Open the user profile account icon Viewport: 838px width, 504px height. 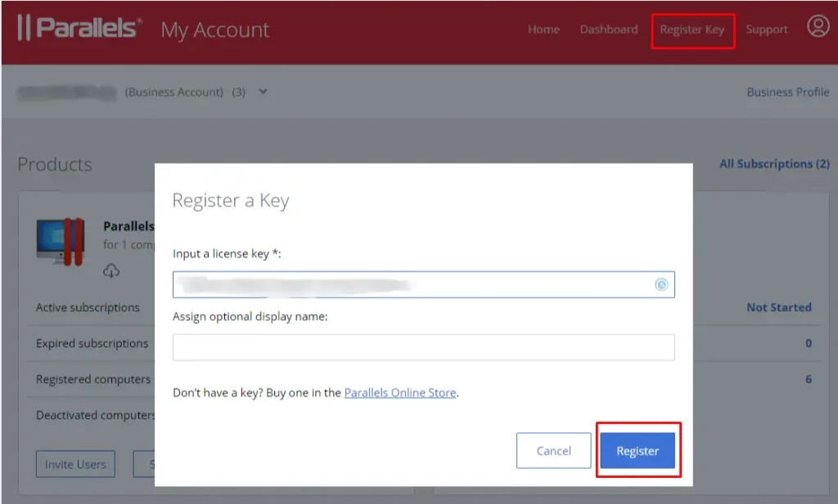[818, 27]
